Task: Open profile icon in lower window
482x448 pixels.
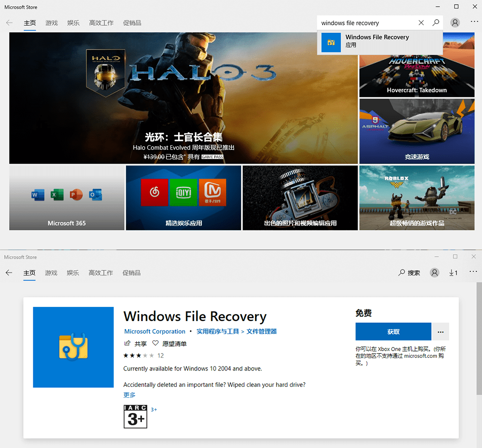Action: pyautogui.click(x=435, y=273)
